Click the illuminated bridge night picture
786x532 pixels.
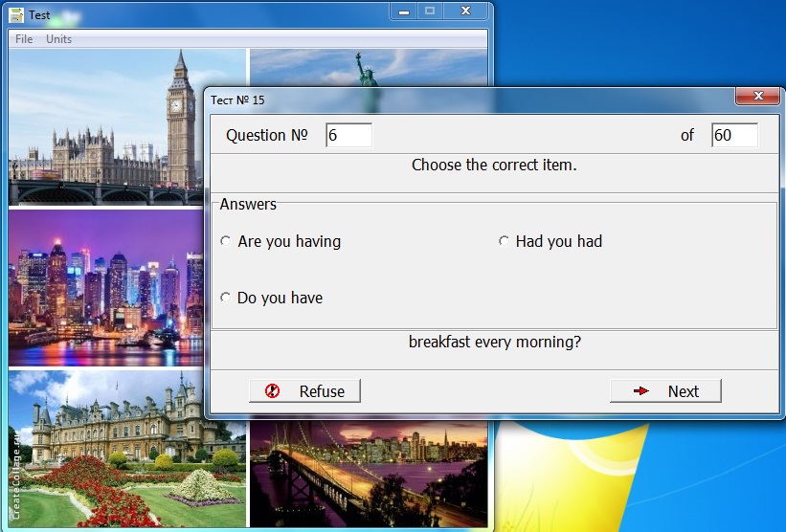(x=369, y=474)
